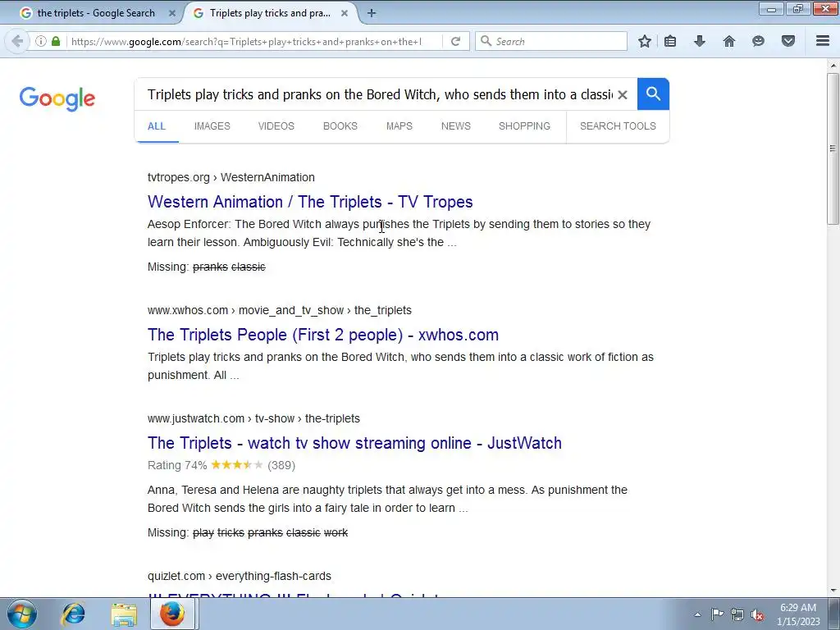Show hidden tray icons arrow
The height and width of the screenshot is (630, 840).
(x=697, y=614)
